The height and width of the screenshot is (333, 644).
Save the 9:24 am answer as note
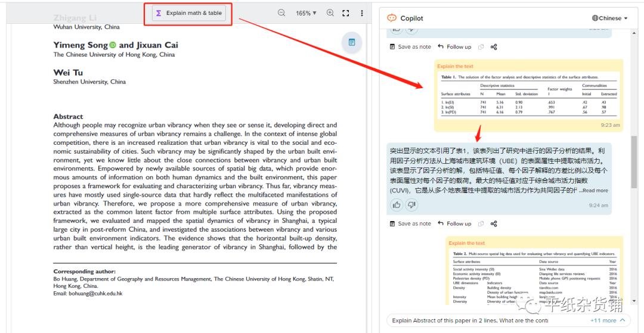click(x=410, y=224)
